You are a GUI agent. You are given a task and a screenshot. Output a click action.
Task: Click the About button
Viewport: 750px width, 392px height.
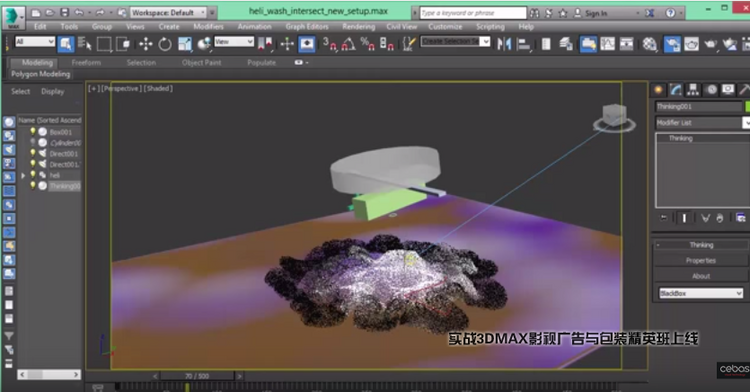[x=701, y=276]
